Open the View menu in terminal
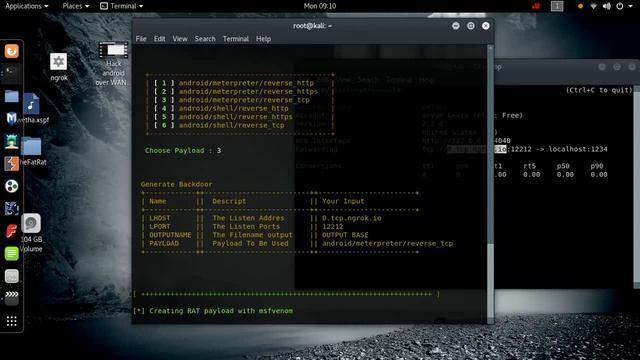 click(180, 39)
